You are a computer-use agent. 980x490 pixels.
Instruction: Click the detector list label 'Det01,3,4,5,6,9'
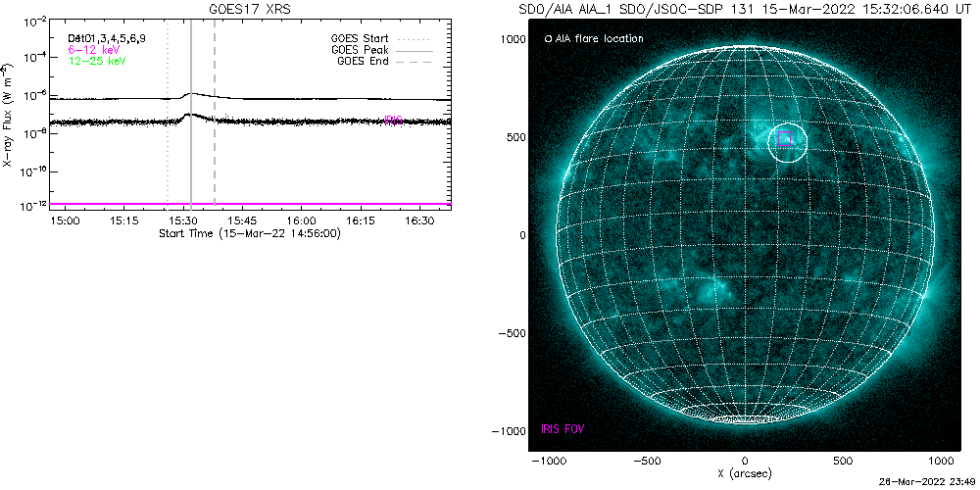(108, 39)
